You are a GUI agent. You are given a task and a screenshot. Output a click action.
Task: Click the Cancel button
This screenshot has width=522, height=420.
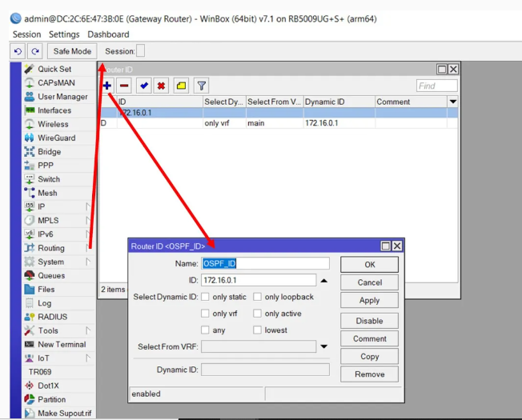(370, 282)
